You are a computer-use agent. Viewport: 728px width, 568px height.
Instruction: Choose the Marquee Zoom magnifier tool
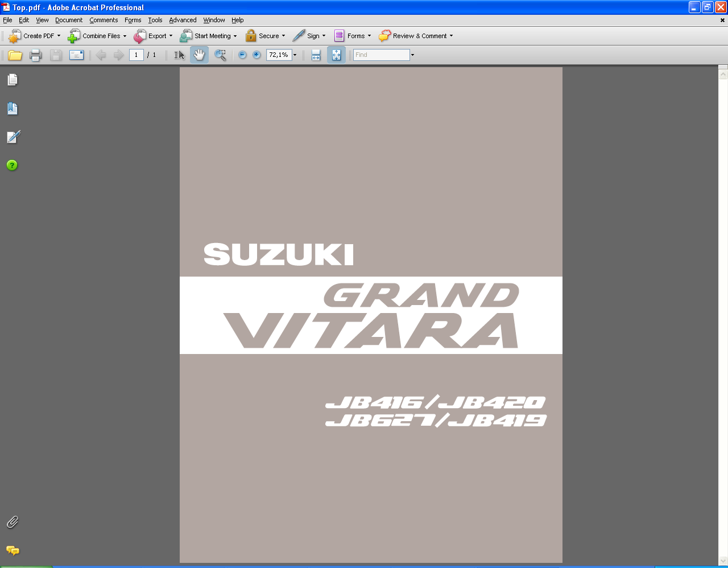click(220, 55)
